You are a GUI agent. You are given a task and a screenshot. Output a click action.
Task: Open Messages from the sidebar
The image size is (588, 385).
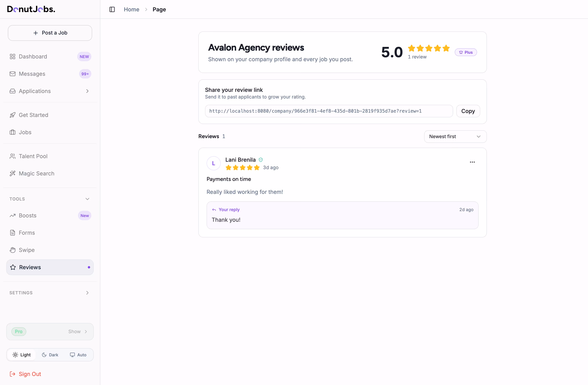(x=50, y=74)
